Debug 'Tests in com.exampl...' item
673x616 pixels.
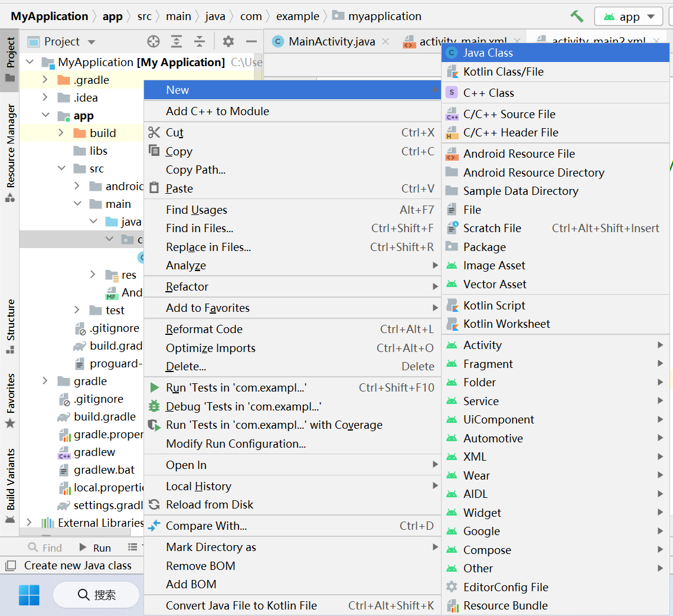[292, 406]
